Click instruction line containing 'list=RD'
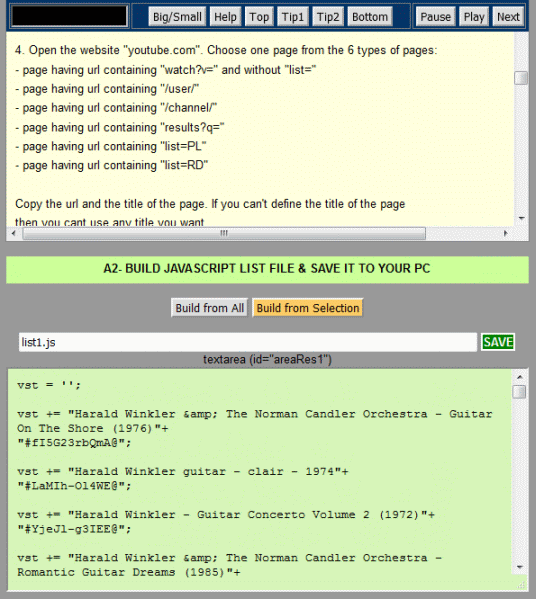This screenshot has height=599, width=536. pos(112,165)
